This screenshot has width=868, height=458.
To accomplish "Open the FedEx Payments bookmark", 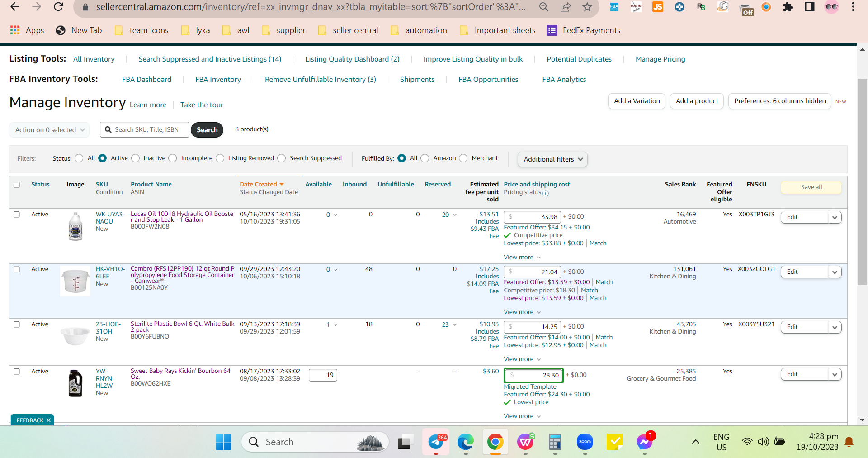I will (x=584, y=30).
